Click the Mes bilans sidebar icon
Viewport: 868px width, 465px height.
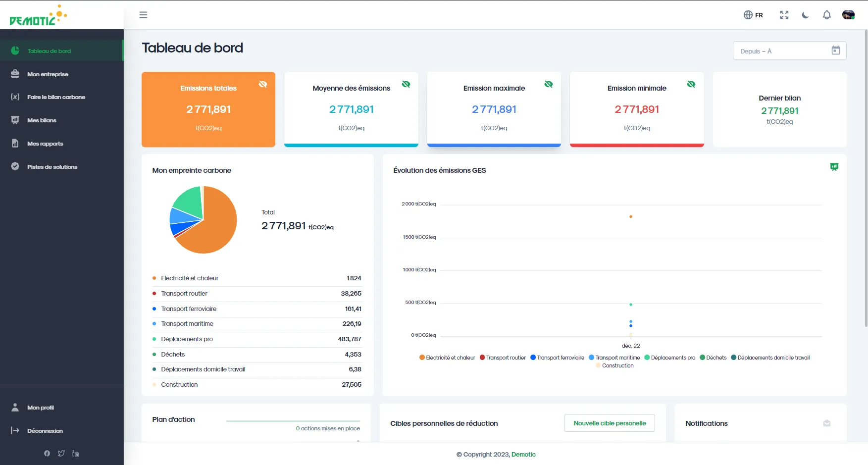point(15,120)
